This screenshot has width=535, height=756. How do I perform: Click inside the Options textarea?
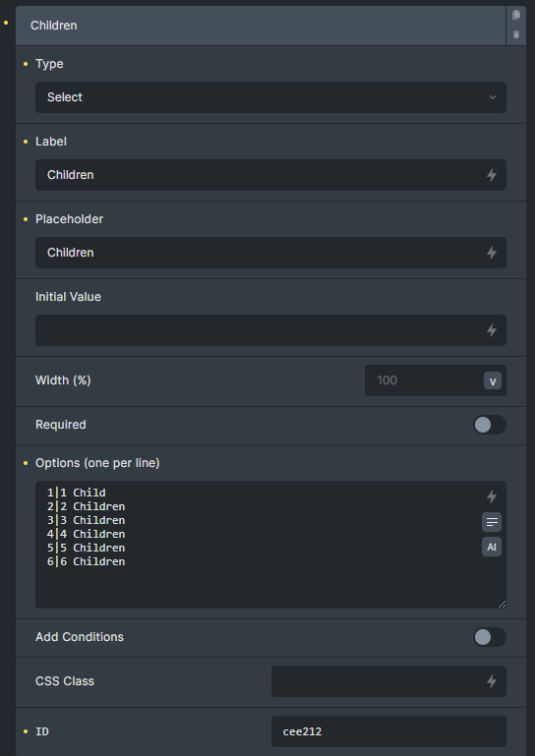[x=270, y=545]
